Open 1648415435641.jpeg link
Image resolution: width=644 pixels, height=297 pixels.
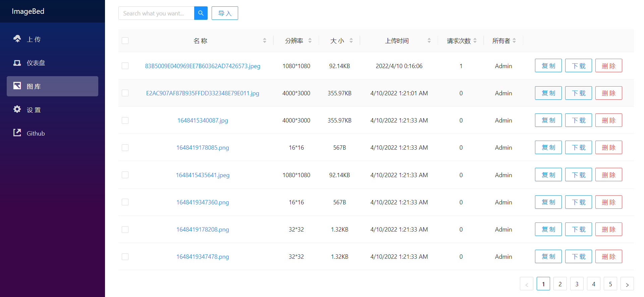click(x=203, y=175)
